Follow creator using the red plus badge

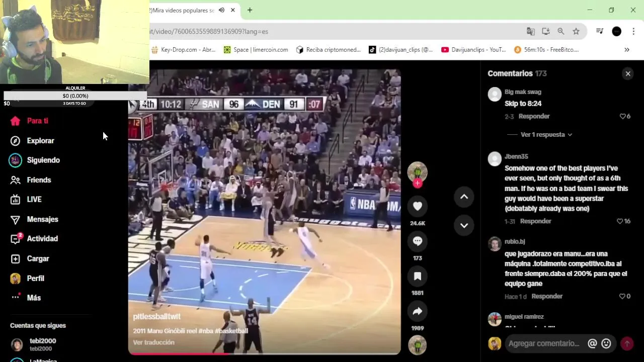(417, 183)
